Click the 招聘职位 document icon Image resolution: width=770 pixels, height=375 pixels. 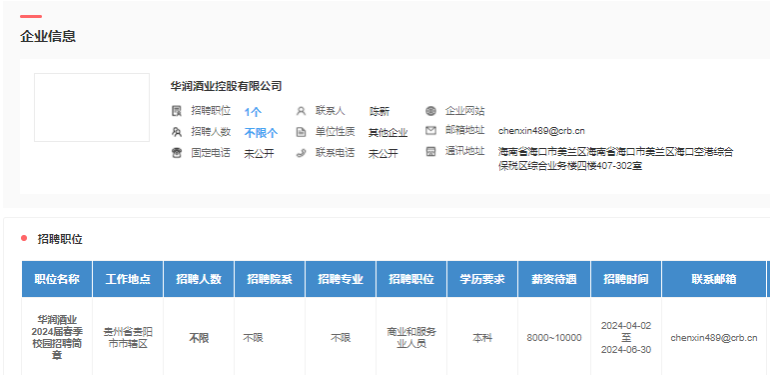[x=176, y=111]
